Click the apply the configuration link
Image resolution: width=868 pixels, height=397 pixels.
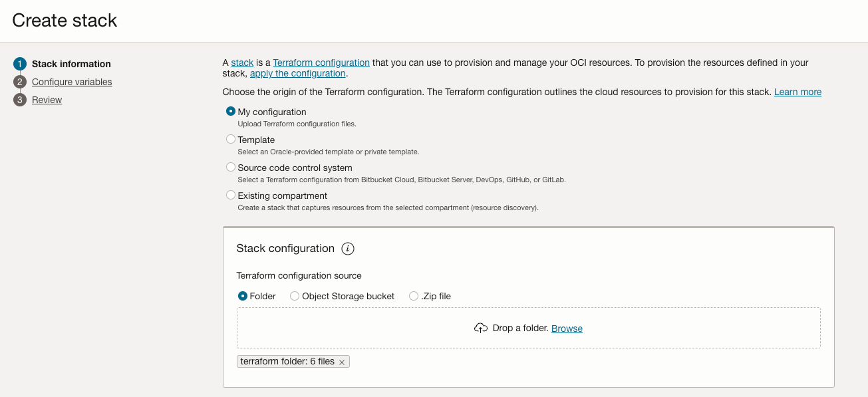[x=297, y=73]
